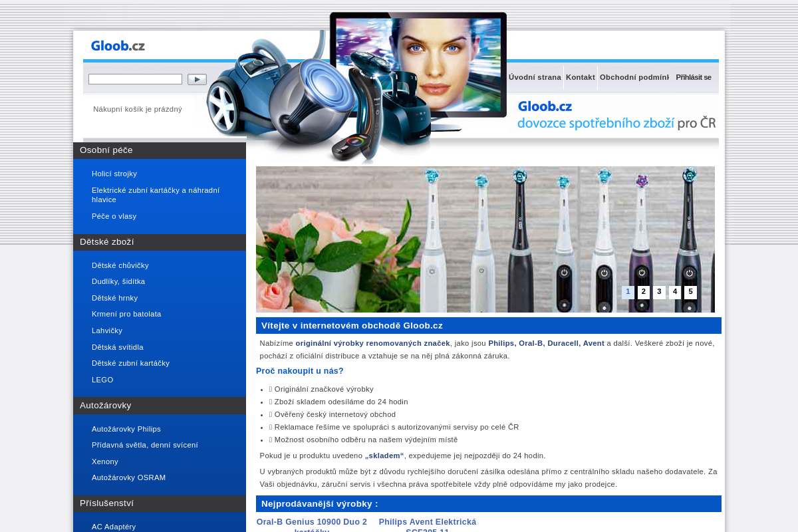
Task: Open the Péče o vlasy category
Action: (x=114, y=216)
